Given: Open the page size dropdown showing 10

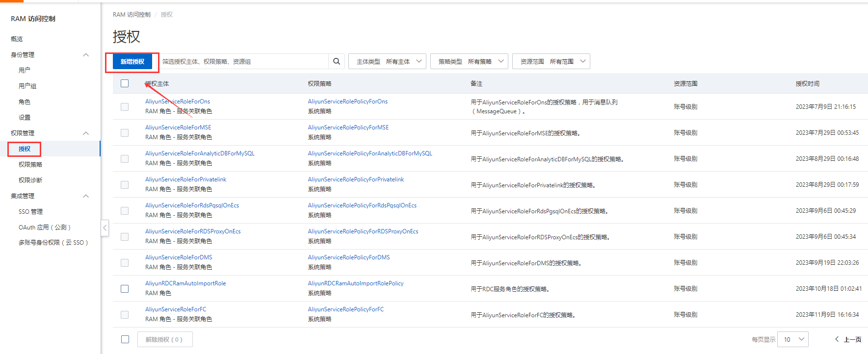Looking at the screenshot, I should pos(793,339).
